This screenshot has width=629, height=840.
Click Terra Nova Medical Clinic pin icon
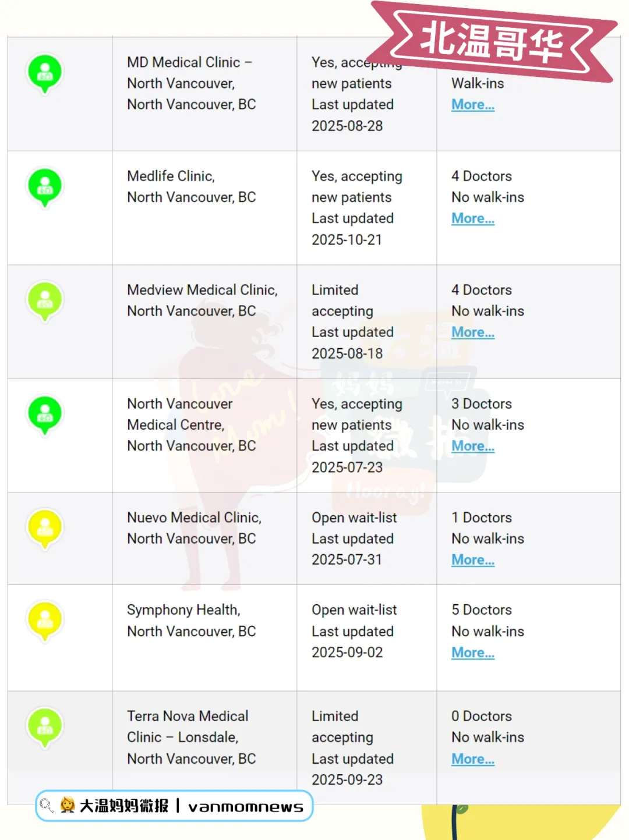coord(45,727)
